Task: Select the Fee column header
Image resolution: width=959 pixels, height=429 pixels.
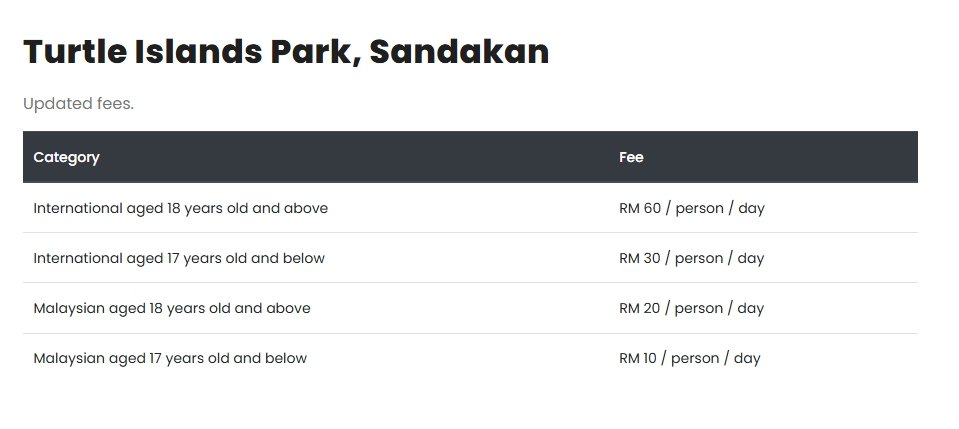Action: [x=631, y=157]
